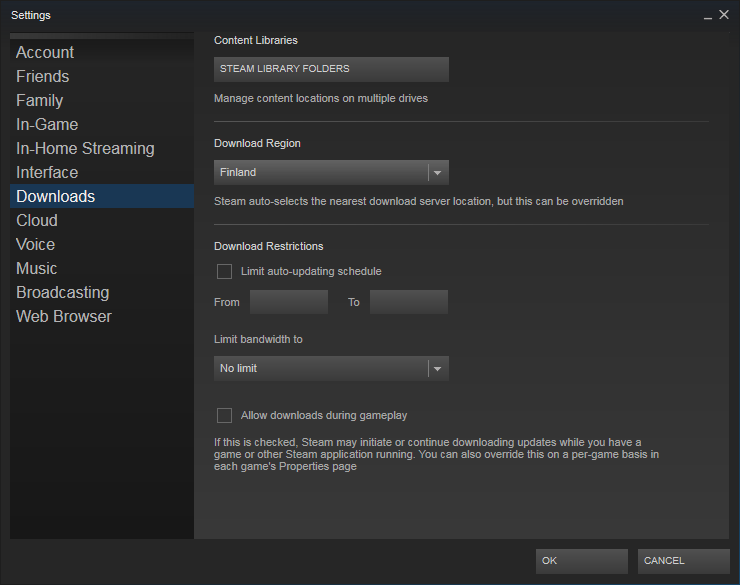Open the Account settings section
The height and width of the screenshot is (585, 740).
(101, 52)
